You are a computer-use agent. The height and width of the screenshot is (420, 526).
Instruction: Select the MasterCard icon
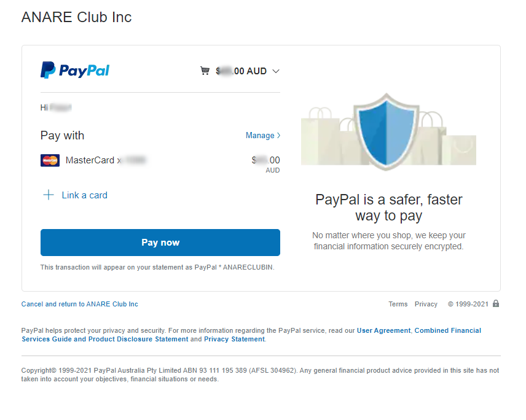point(50,160)
